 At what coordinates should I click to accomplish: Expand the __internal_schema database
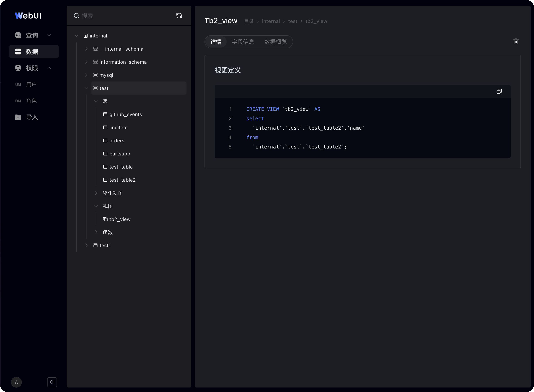(86, 49)
